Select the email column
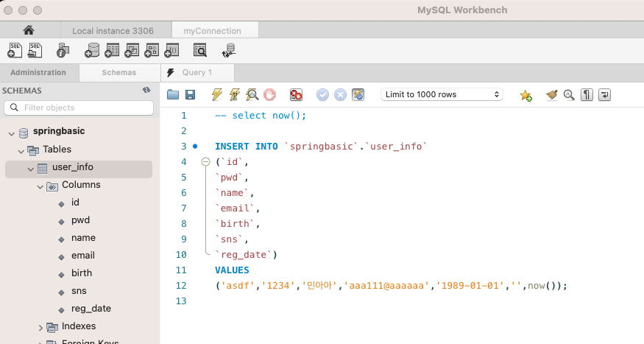 coord(83,255)
